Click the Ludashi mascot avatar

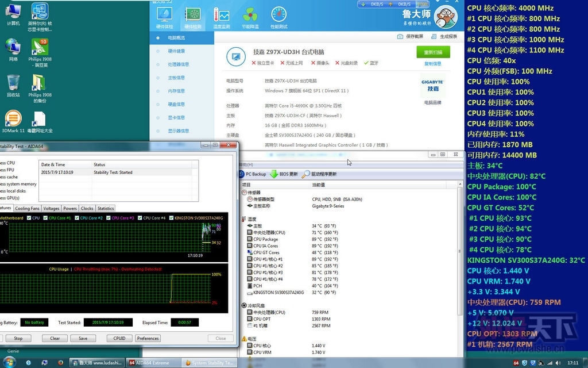[446, 17]
